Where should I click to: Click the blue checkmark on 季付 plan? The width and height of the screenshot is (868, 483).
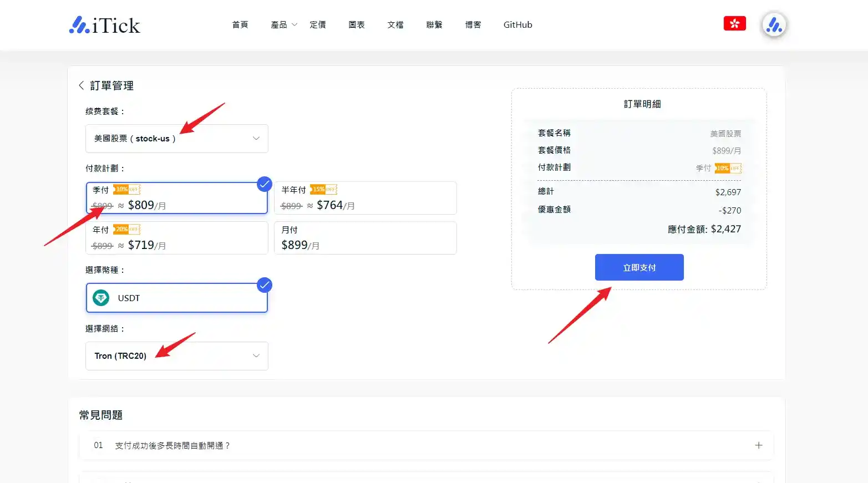click(x=265, y=184)
